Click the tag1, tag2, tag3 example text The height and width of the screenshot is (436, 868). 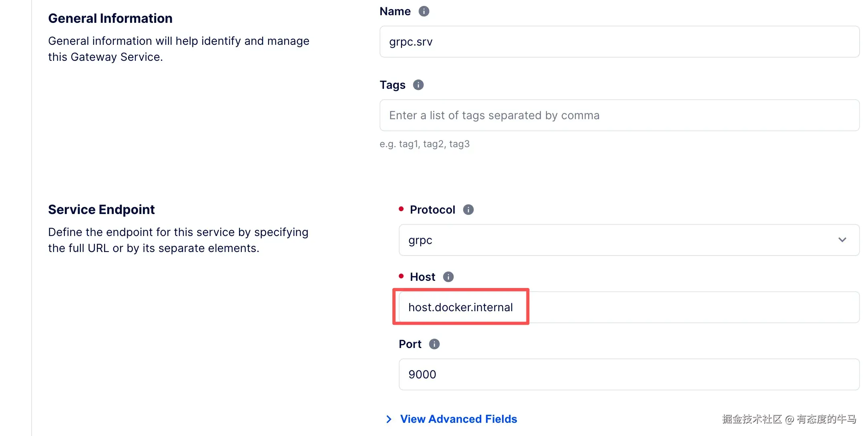pyautogui.click(x=424, y=144)
